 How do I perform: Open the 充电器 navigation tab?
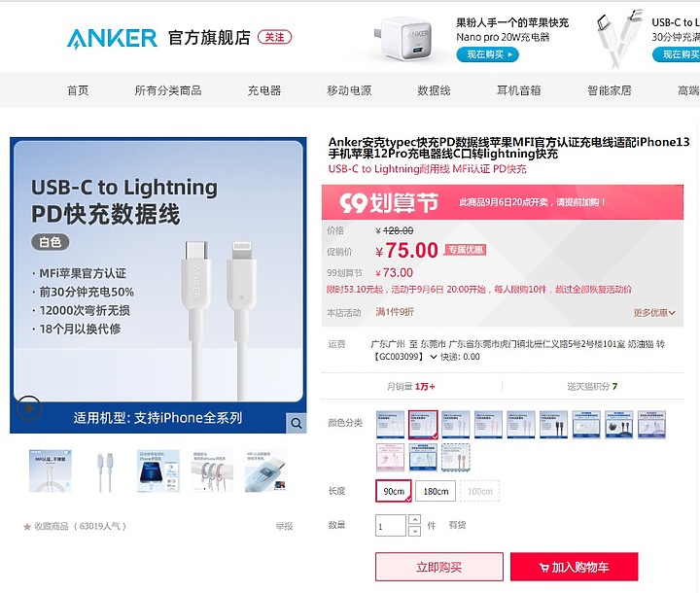click(x=264, y=90)
